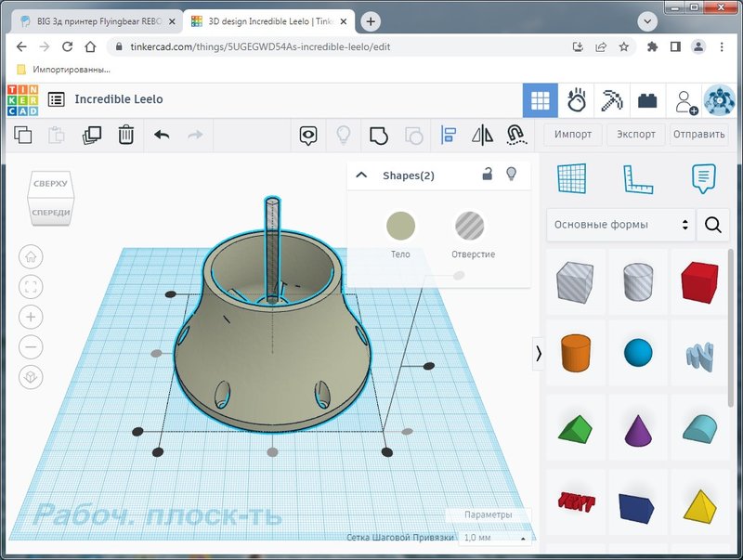Select the red box shape thumbnail
Image resolution: width=743 pixels, height=560 pixels.
(699, 281)
